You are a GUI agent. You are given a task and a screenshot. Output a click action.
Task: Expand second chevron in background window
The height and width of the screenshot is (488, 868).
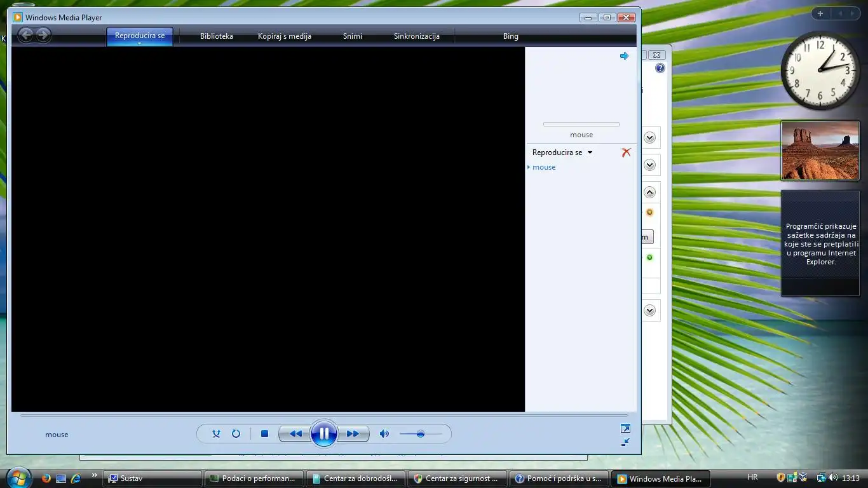[649, 165]
